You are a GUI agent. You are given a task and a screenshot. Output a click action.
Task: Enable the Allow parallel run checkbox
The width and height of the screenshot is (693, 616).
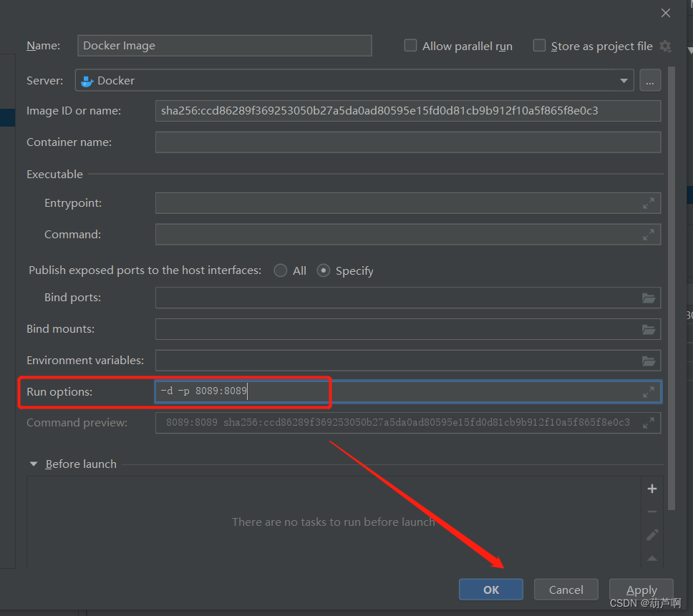point(410,45)
